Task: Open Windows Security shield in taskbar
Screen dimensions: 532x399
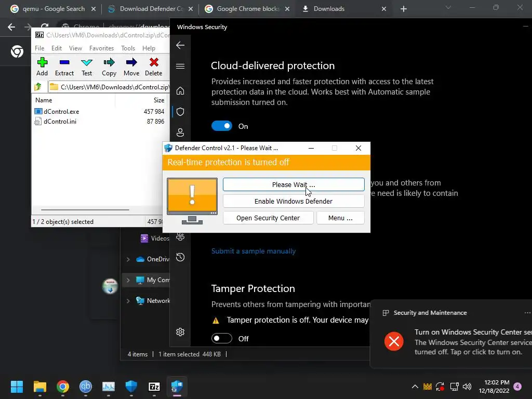Action: click(x=131, y=387)
